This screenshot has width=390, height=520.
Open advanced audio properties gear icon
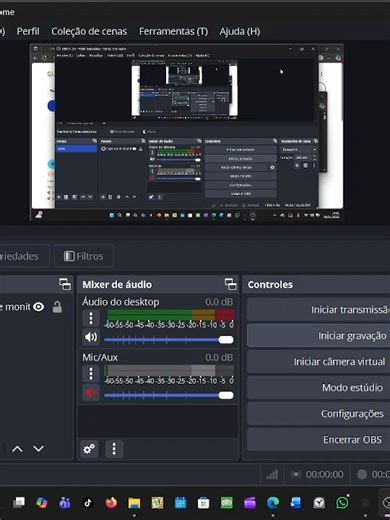coord(89,449)
